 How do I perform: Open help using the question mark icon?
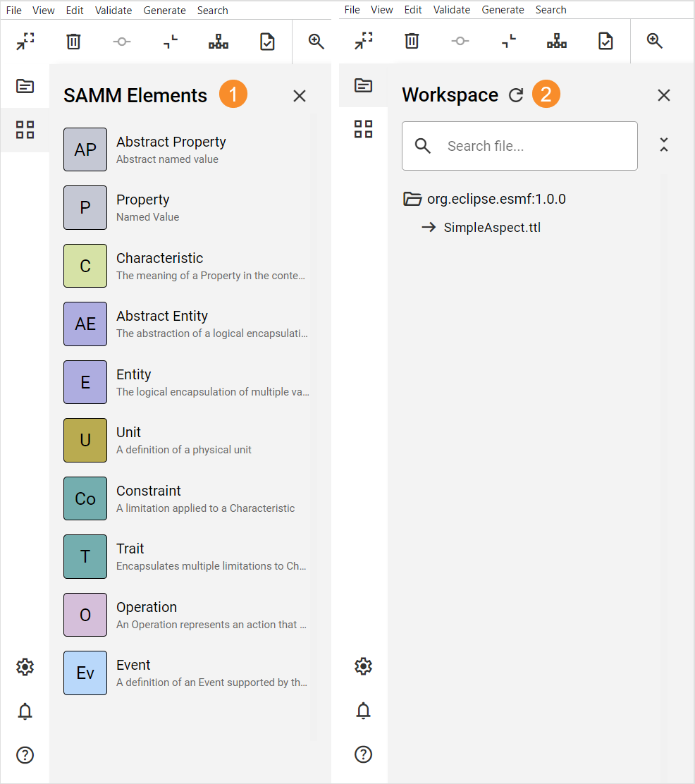pos(25,754)
